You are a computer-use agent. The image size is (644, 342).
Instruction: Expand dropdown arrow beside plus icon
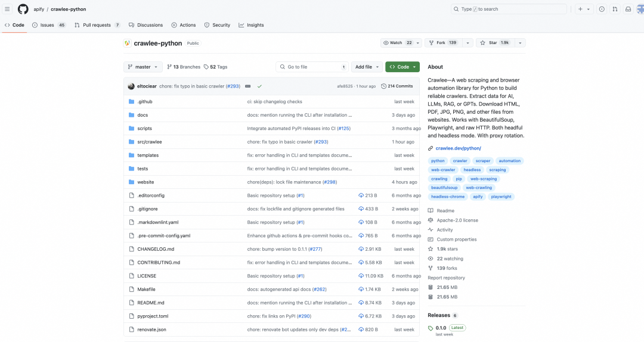[x=589, y=9]
